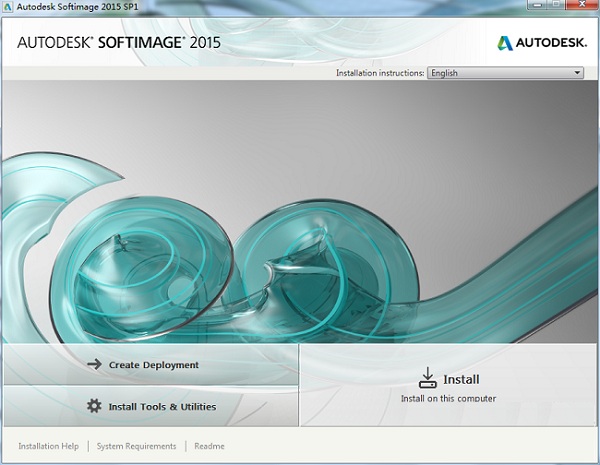Screen dimensions: 600x465
Task: Click the 'Autodesk Softimage 2015 SP1' title bar text
Action: [x=82, y=8]
